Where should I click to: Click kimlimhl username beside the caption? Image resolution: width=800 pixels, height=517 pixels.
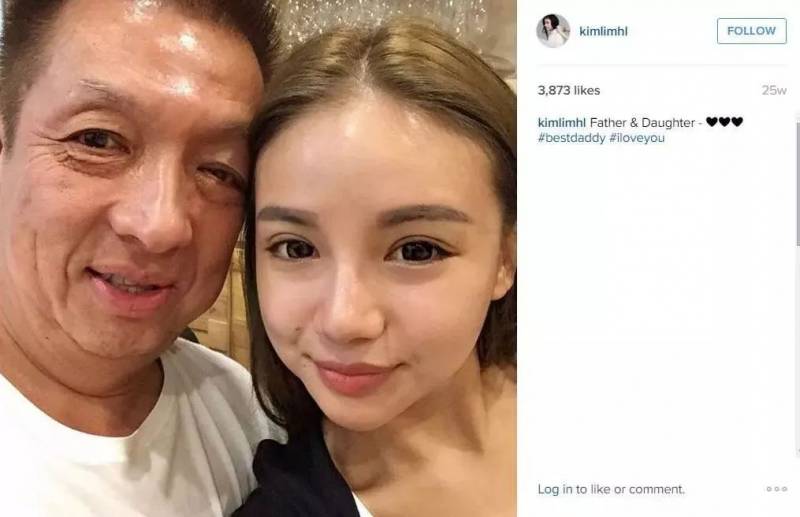coord(562,122)
